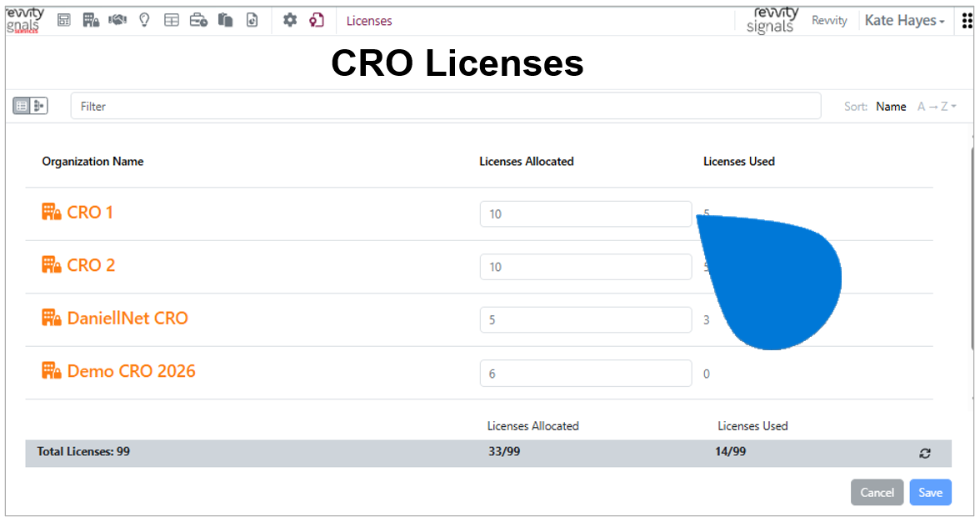The width and height of the screenshot is (980, 522).
Task: Edit Demo CRO 2026 licenses allocated field
Action: [x=586, y=374]
